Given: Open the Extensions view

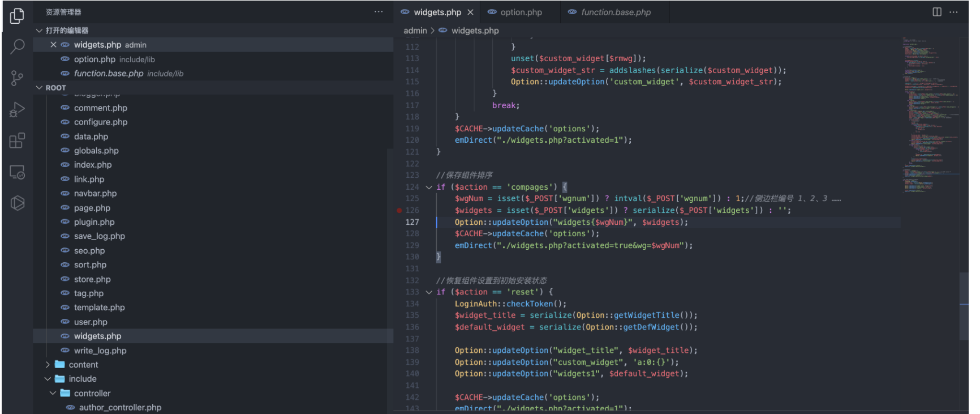Looking at the screenshot, I should point(17,140).
